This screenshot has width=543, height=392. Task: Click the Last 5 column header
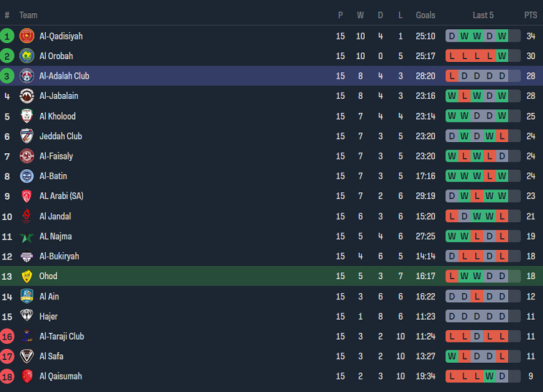click(483, 15)
